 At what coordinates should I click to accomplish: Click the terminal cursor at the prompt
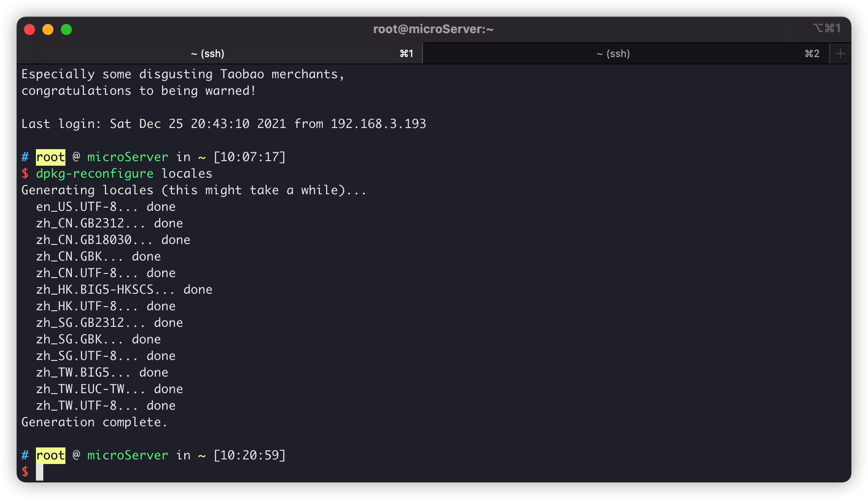(40, 472)
